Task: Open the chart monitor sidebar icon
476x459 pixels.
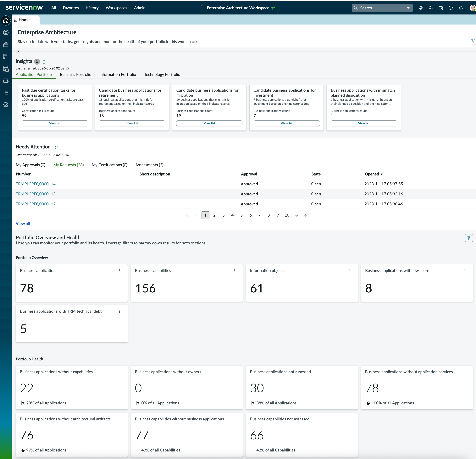Action: 6,81
